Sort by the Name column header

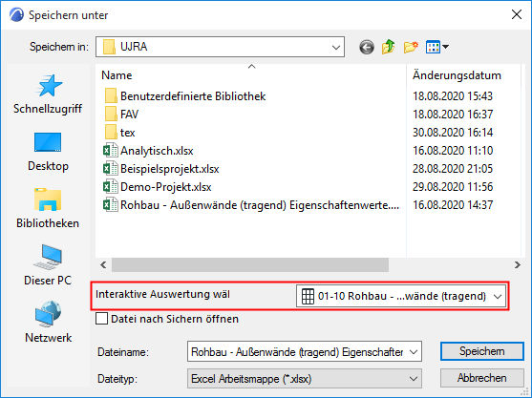(x=251, y=75)
